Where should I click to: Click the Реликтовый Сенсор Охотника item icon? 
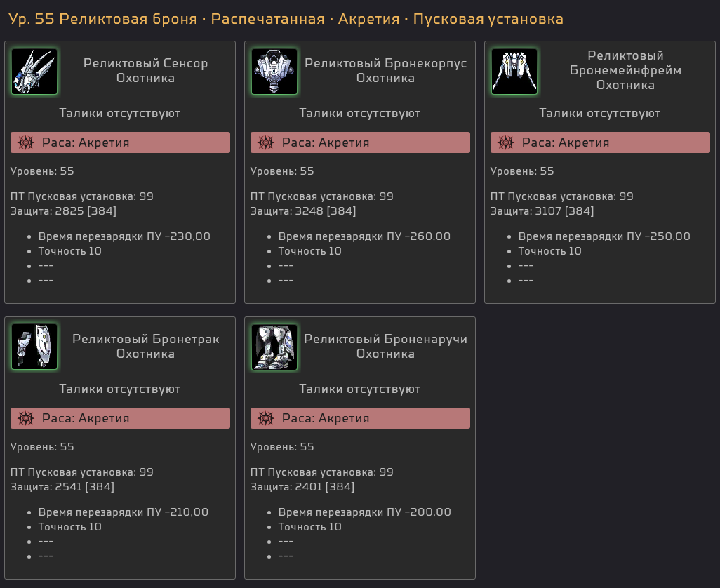pyautogui.click(x=34, y=72)
